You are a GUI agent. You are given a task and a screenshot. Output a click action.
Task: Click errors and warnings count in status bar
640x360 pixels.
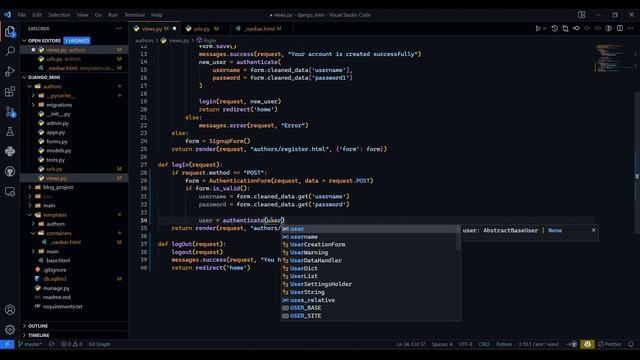click(x=71, y=344)
